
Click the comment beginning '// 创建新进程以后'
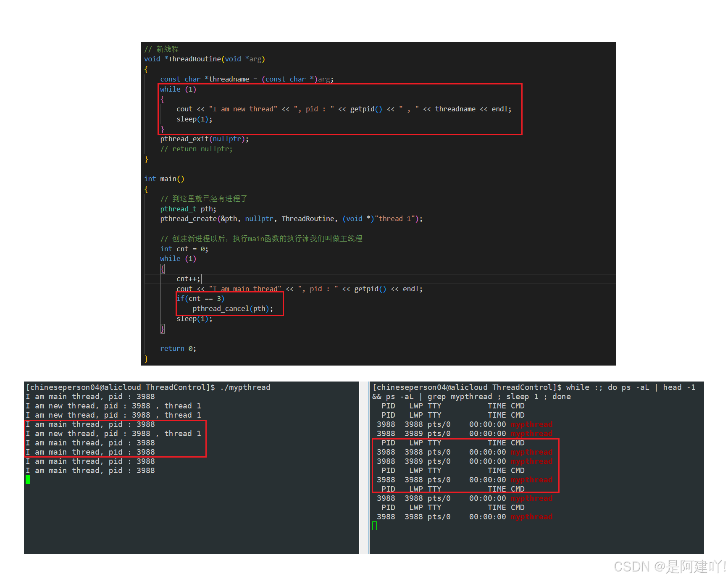(x=261, y=239)
